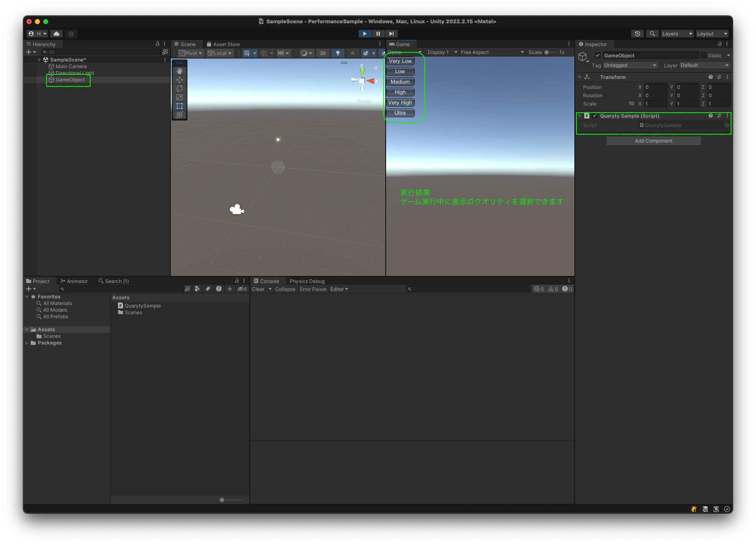Select the Hand tool in the Scene toolbar
This screenshot has height=544, width=756.
[x=180, y=71]
